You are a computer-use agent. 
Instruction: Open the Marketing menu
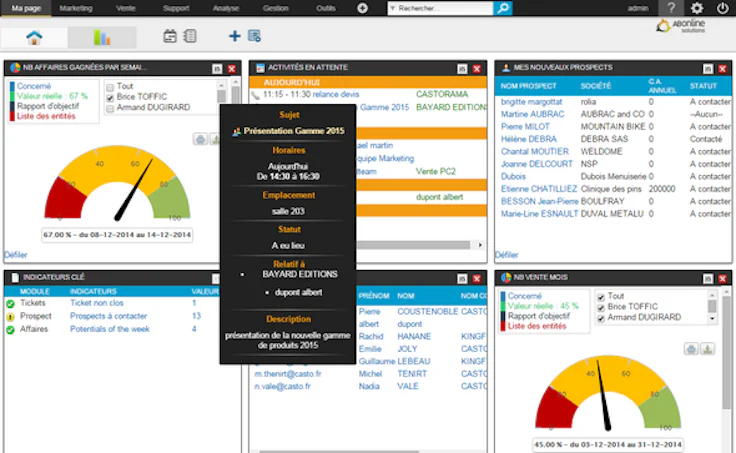coord(76,8)
